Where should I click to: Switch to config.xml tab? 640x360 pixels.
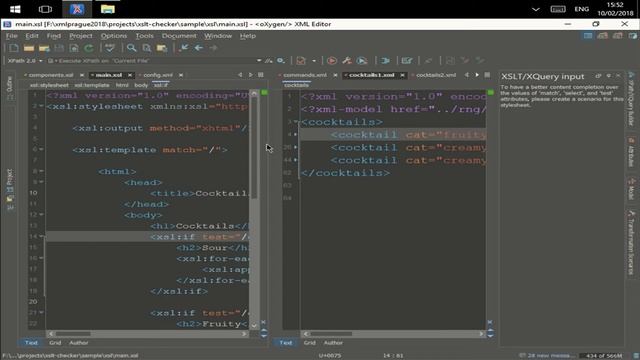pos(158,75)
